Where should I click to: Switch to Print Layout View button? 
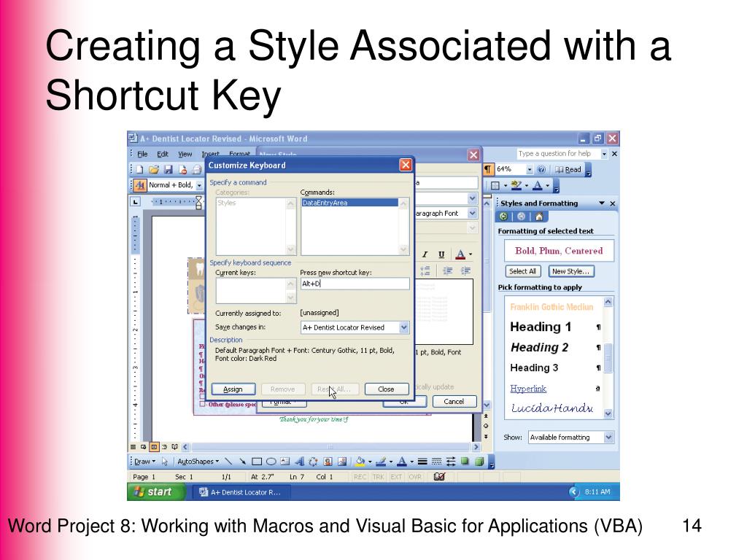coord(154,447)
